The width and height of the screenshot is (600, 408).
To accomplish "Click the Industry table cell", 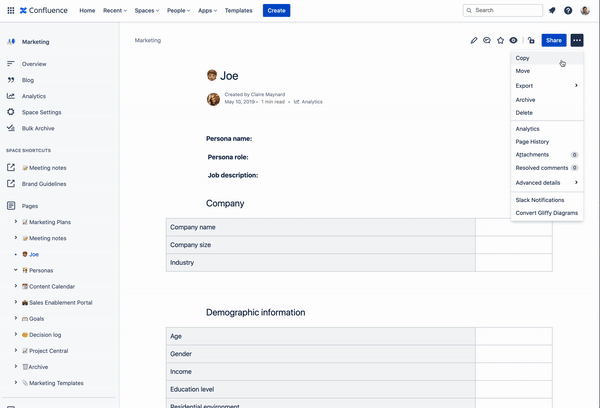I will [321, 263].
